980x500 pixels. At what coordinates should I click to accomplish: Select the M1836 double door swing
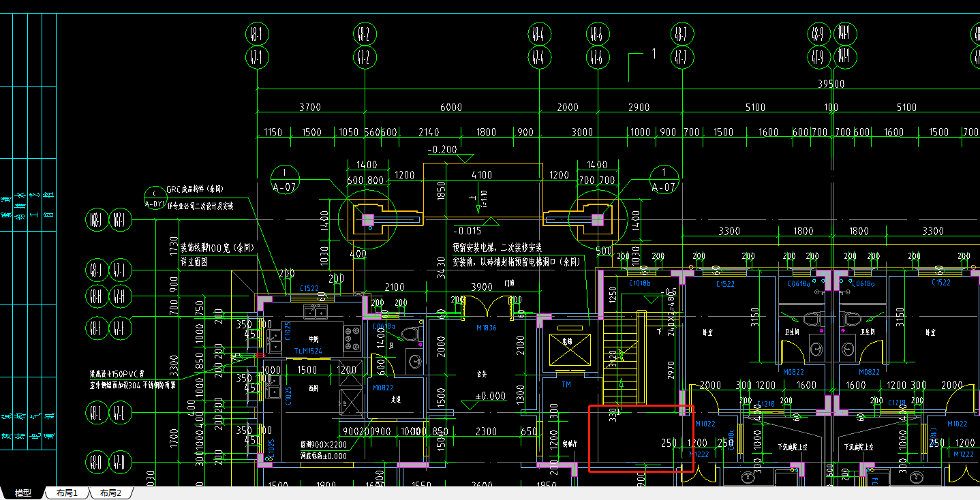pos(486,307)
